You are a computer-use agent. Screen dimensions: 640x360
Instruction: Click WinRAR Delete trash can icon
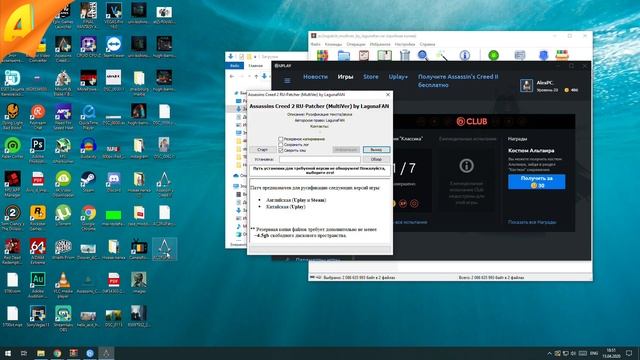click(404, 55)
